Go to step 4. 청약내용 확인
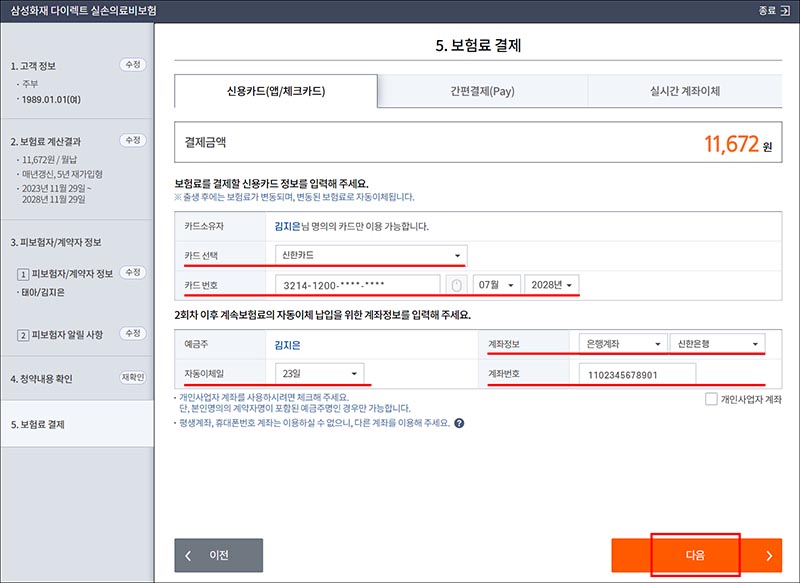This screenshot has height=583, width=800. pyautogui.click(x=41, y=379)
